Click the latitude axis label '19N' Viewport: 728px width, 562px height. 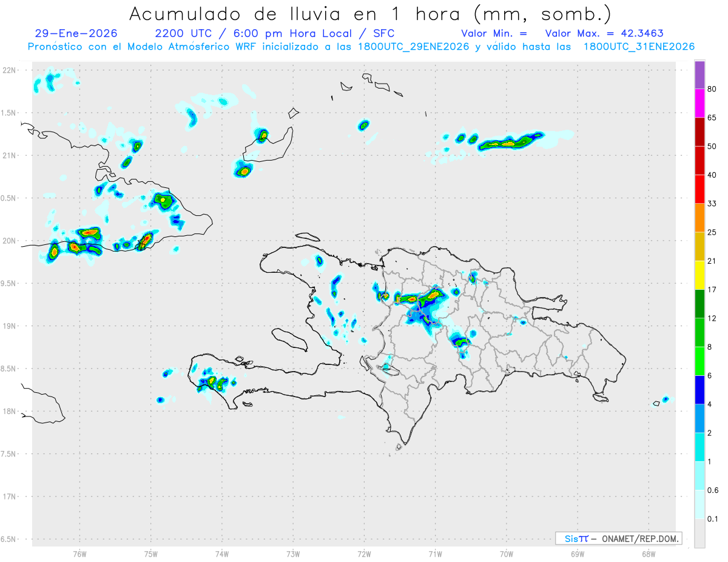point(10,326)
